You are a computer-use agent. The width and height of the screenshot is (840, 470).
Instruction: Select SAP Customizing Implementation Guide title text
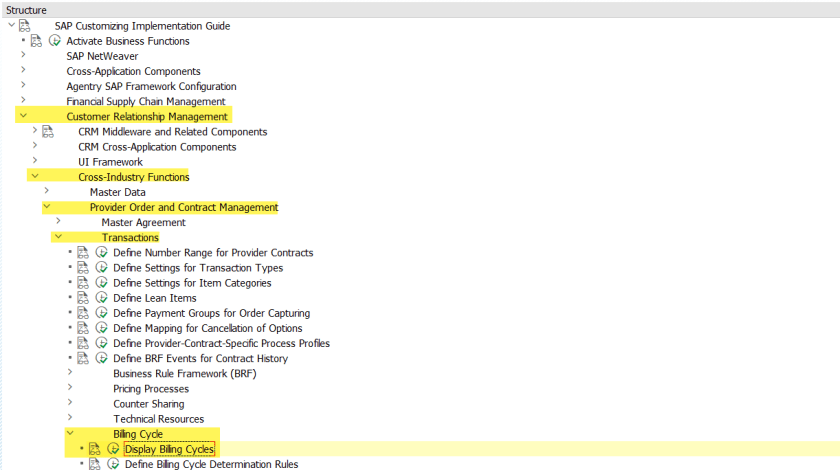142,26
